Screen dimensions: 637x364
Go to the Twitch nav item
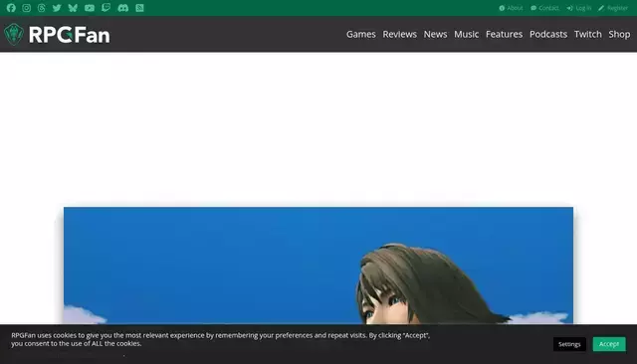(x=587, y=34)
